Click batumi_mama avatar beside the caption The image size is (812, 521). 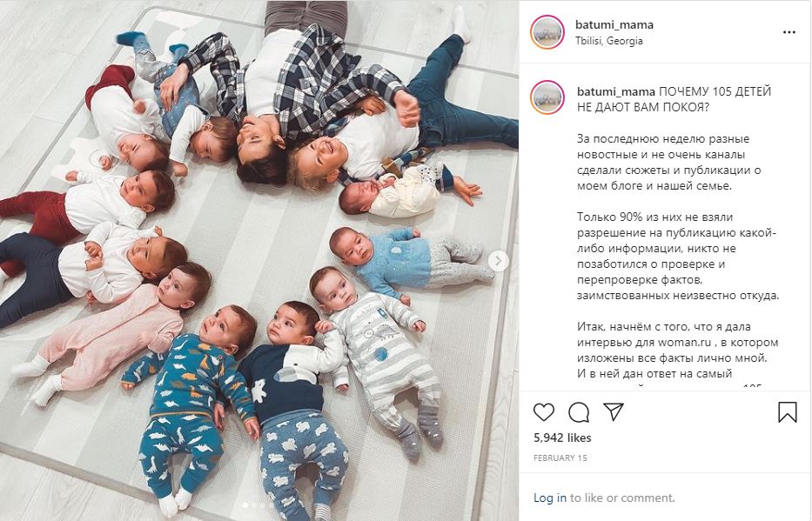coord(547,97)
